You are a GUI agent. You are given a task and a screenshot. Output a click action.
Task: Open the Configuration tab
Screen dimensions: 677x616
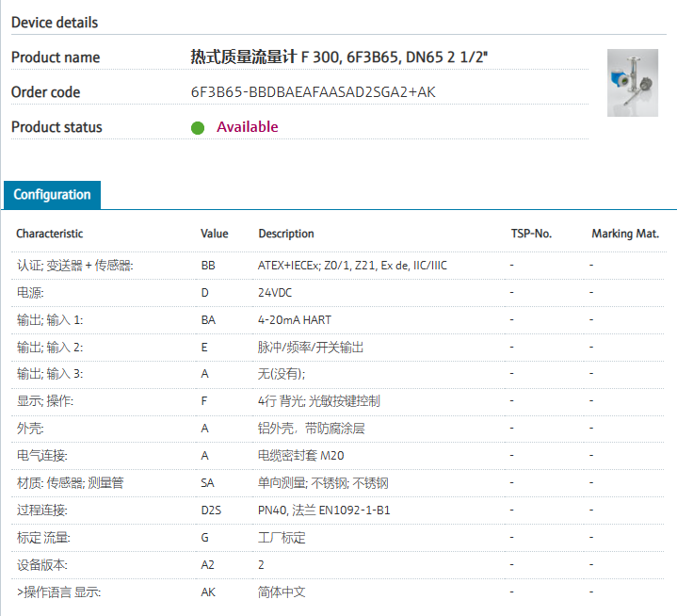[x=53, y=195]
